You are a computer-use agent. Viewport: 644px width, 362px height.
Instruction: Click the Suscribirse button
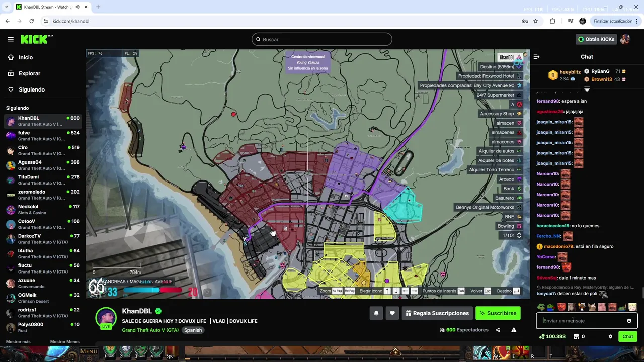498,313
